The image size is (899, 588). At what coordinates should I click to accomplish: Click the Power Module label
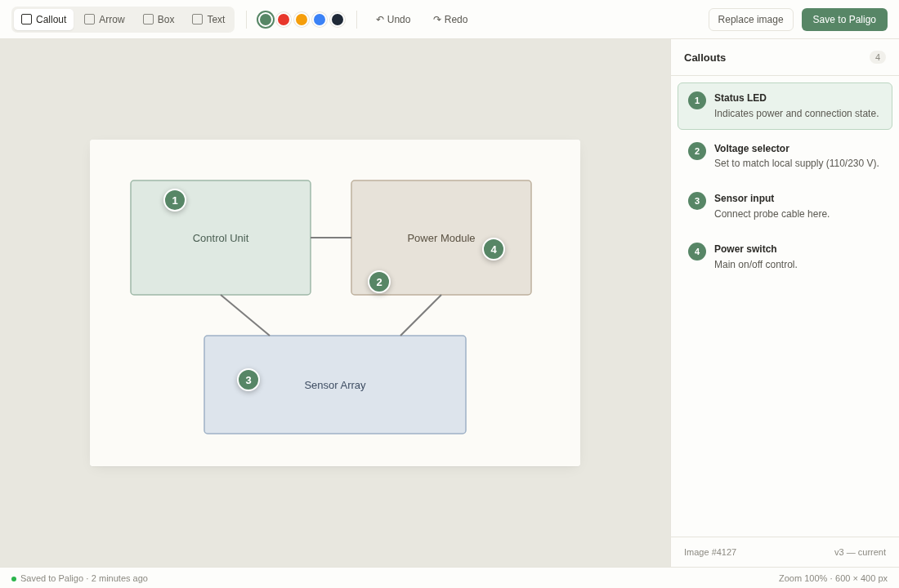click(x=441, y=238)
